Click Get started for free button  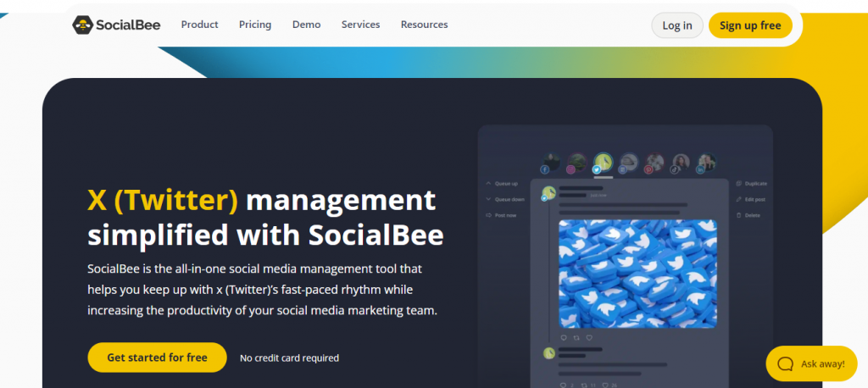click(157, 358)
